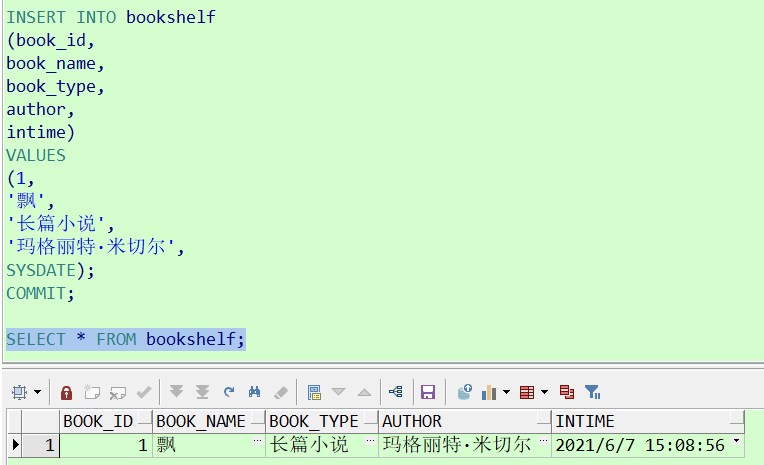Open the report table dropdown arrow
Image resolution: width=764 pixels, height=465 pixels.
pyautogui.click(x=544, y=392)
